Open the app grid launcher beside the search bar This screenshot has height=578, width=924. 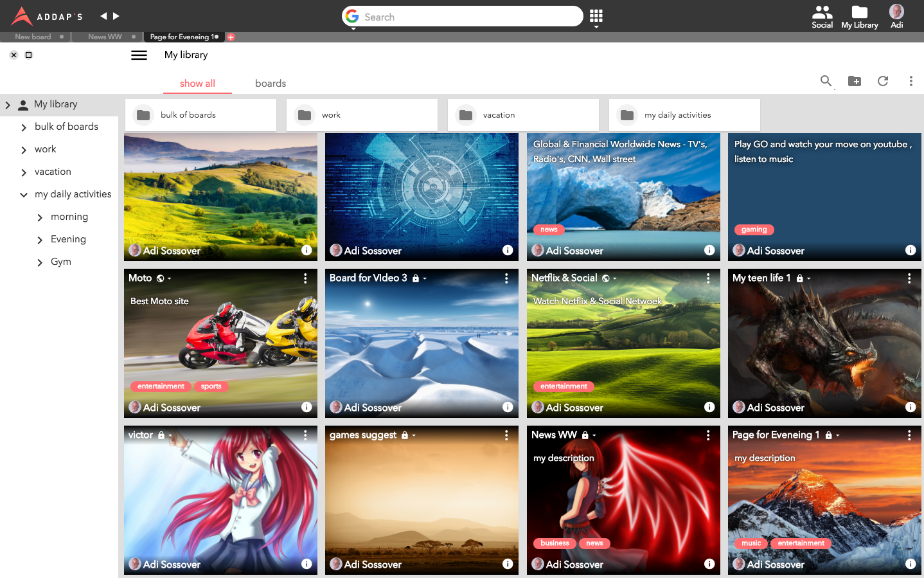pos(596,16)
